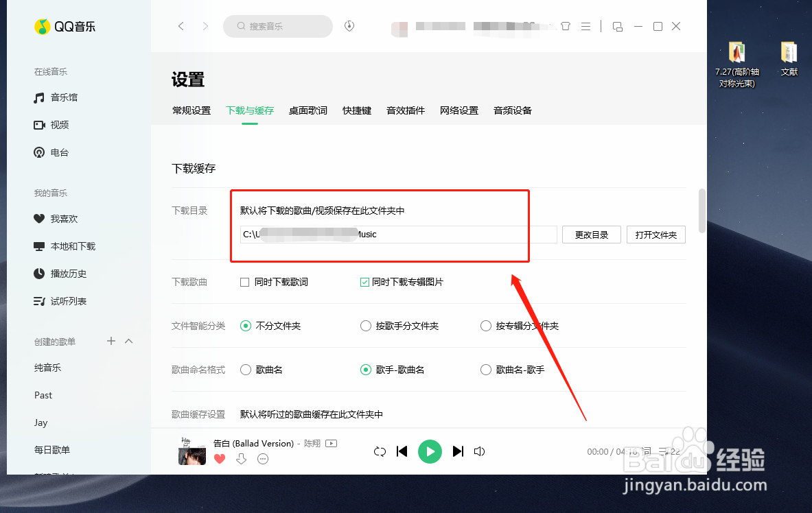
Task: Focus the 搜索音乐 search box
Action: click(x=277, y=26)
